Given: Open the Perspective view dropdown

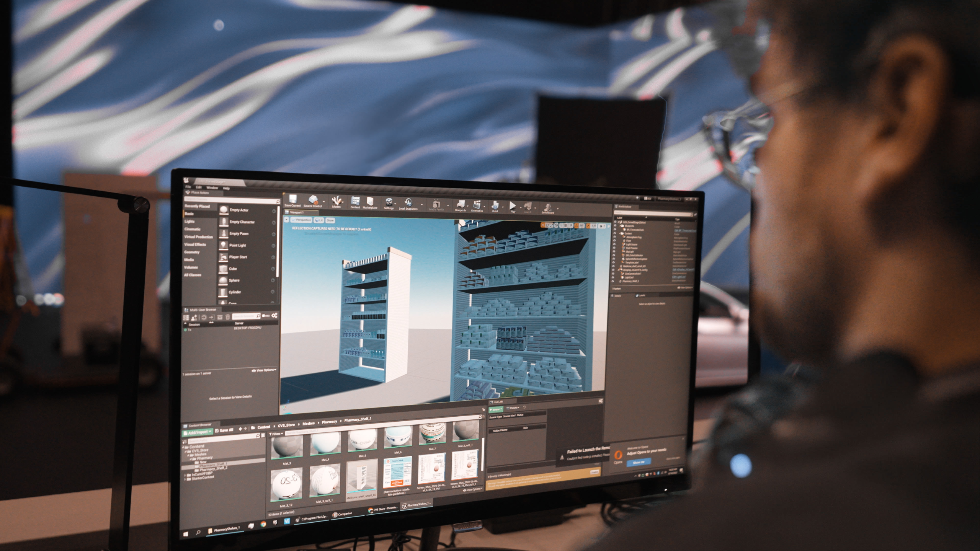Looking at the screenshot, I should [301, 220].
